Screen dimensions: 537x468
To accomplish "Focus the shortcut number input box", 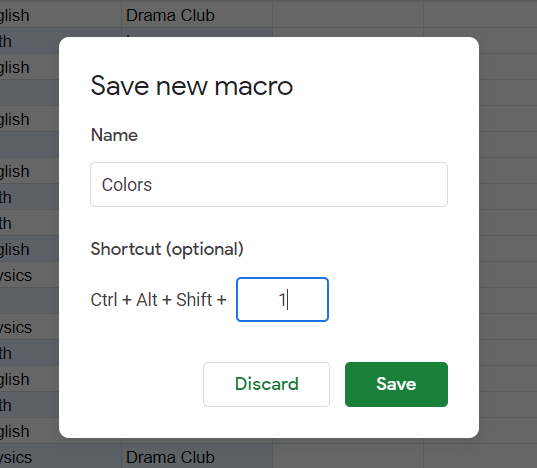I will [283, 300].
